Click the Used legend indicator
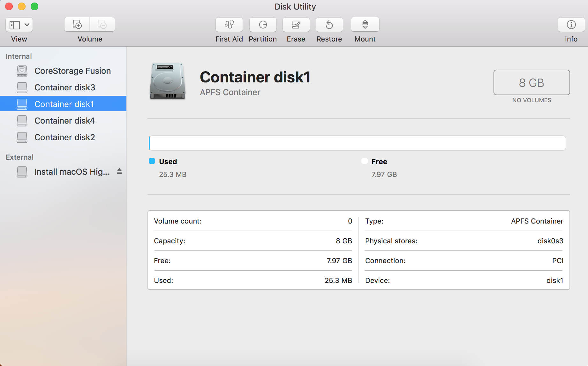Viewport: 588px width, 366px height. tap(152, 161)
